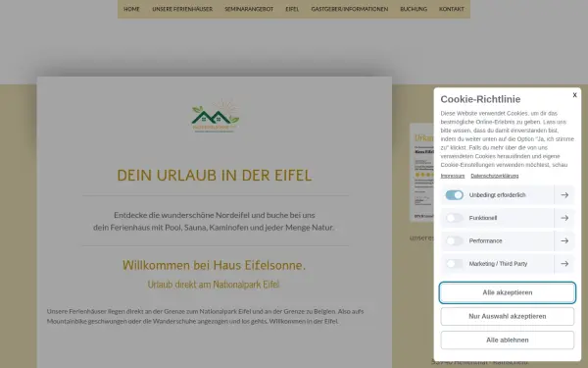The width and height of the screenshot is (588, 368).
Task: Enable the Performance cookie switch
Action: pyautogui.click(x=454, y=241)
